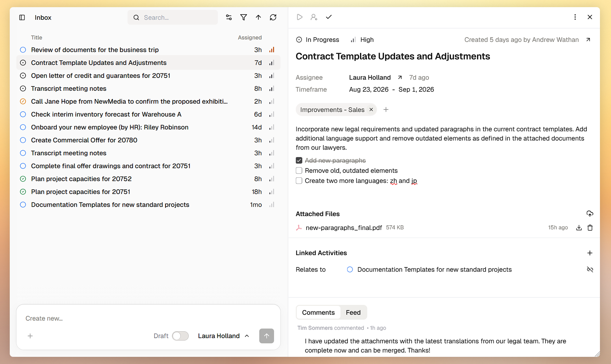Open new-paragraphs_final.pdf attachment
611x364 pixels.
(x=344, y=228)
